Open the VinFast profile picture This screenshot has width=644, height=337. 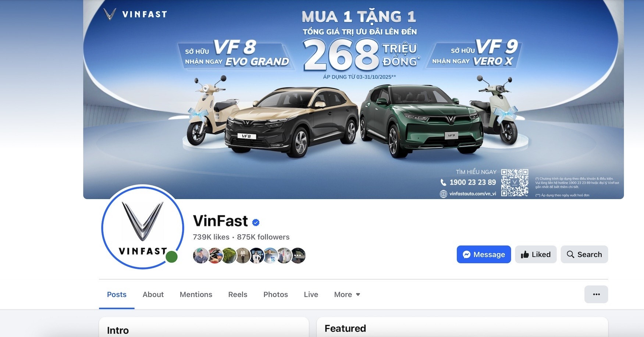pos(143,227)
